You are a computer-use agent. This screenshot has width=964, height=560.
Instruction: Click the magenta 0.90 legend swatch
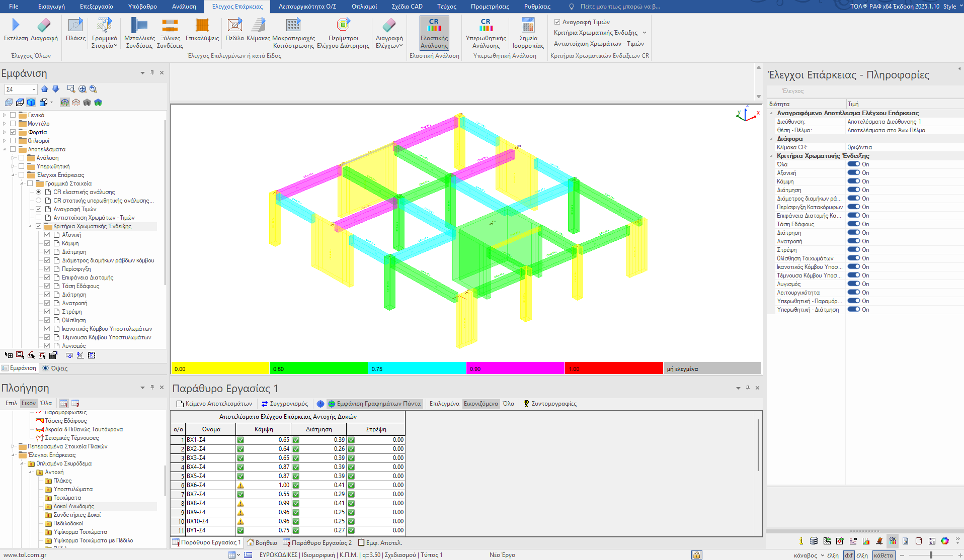click(x=515, y=368)
